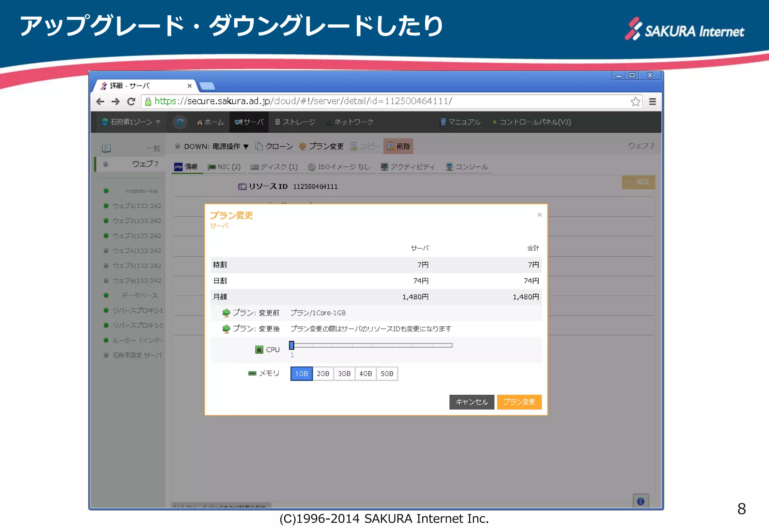Click 月額 row in price table
The image size is (769, 532).
376,297
